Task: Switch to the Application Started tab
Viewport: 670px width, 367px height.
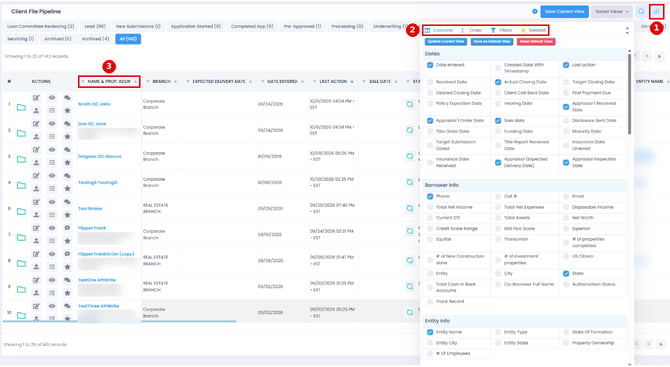Action: coord(196,26)
